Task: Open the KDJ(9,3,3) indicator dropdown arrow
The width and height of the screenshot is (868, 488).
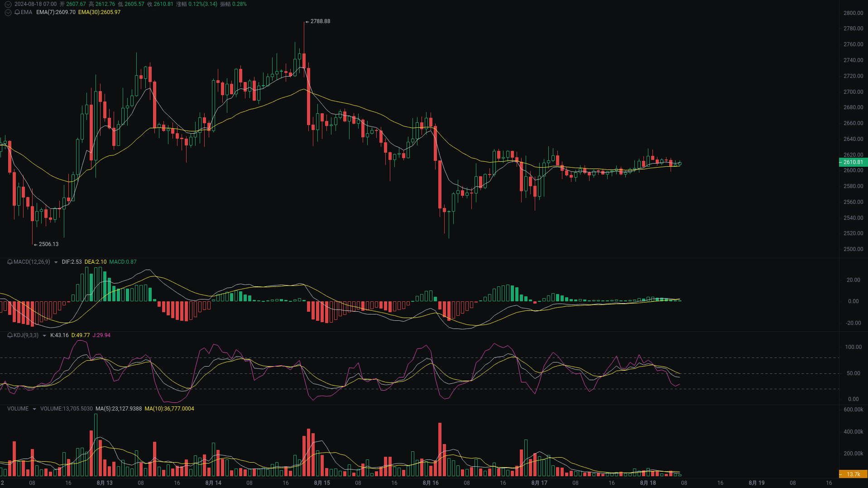Action: tap(44, 336)
